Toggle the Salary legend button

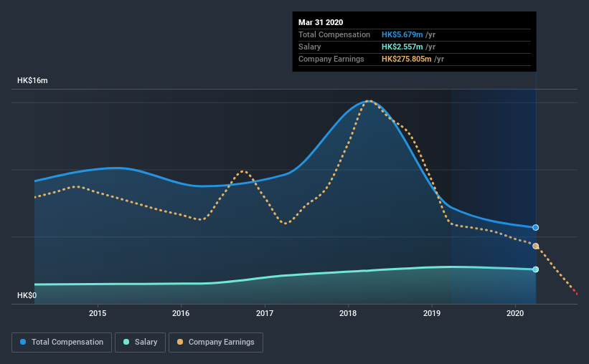point(140,343)
